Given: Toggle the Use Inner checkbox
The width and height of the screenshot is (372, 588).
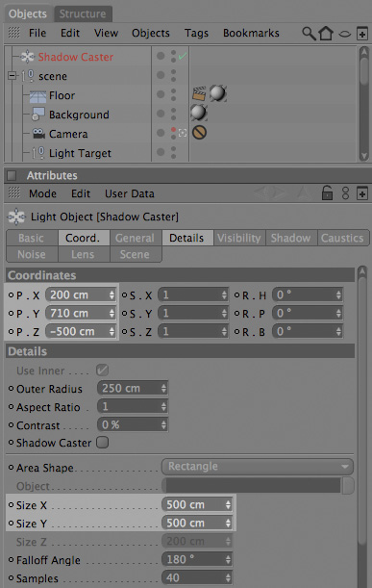Looking at the screenshot, I should click(102, 371).
